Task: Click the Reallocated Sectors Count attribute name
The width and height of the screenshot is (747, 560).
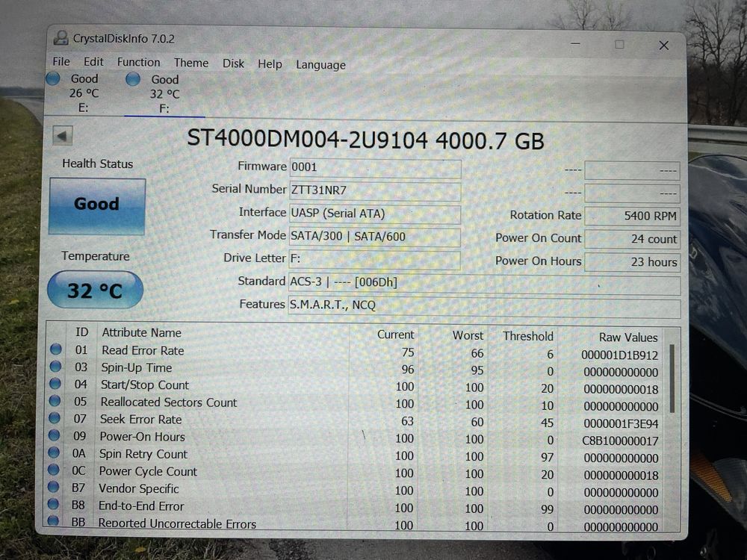Action: [x=169, y=402]
